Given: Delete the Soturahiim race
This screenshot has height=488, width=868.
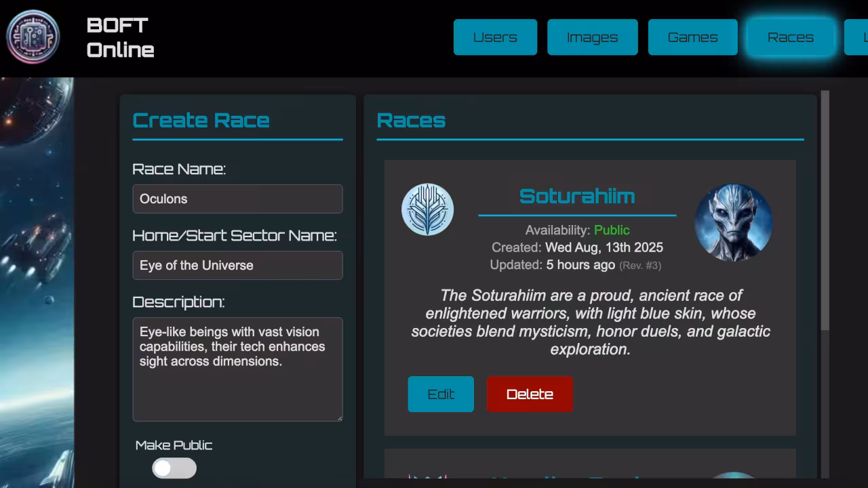Looking at the screenshot, I should click(x=530, y=394).
